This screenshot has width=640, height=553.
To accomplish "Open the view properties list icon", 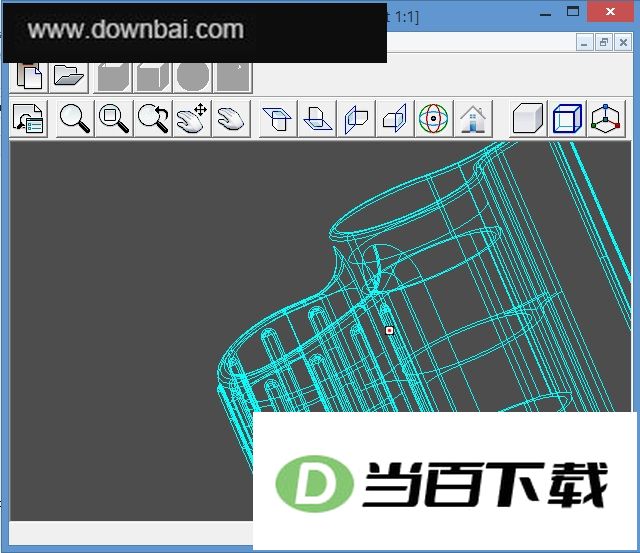I will tap(29, 119).
